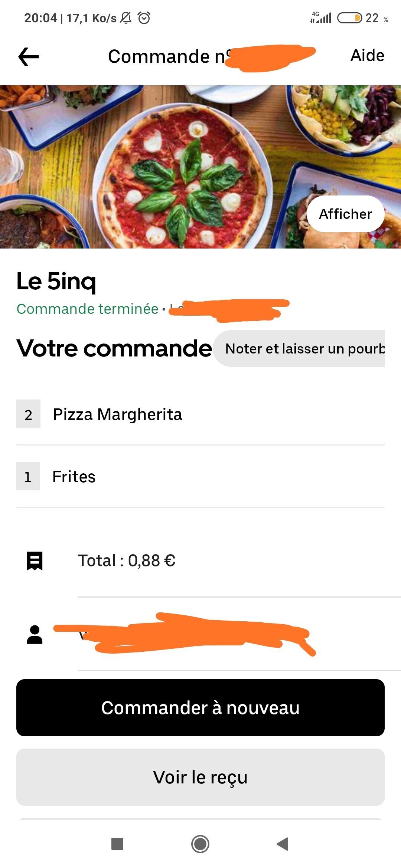Tap the quantity badge for Frites
The image size is (401, 868).
28,477
